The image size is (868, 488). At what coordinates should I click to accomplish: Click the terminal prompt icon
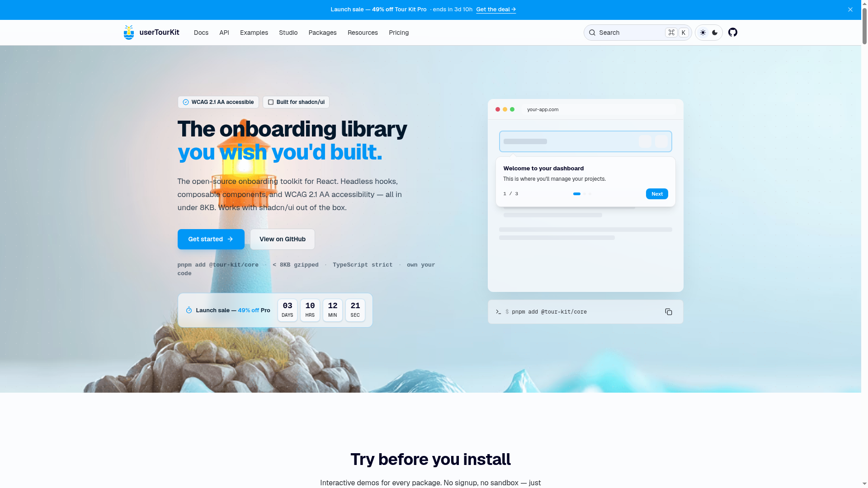pos(498,312)
